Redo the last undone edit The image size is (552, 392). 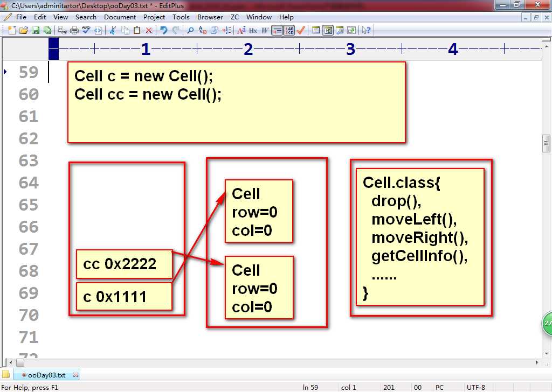coord(176,31)
